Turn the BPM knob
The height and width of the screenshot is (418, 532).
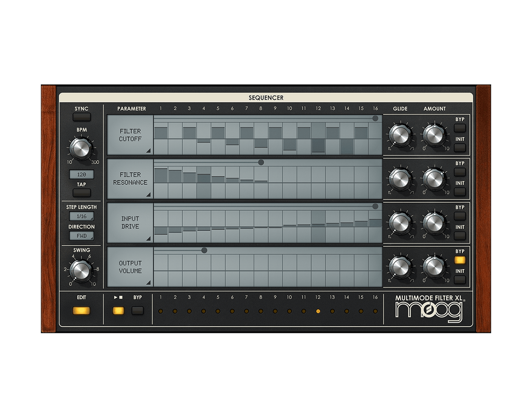point(82,148)
